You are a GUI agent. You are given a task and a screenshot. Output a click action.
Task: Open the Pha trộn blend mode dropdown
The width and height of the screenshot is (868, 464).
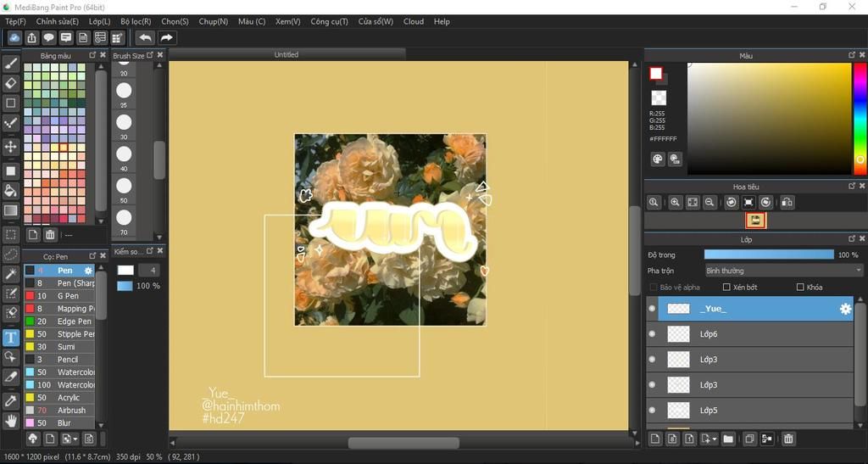784,271
